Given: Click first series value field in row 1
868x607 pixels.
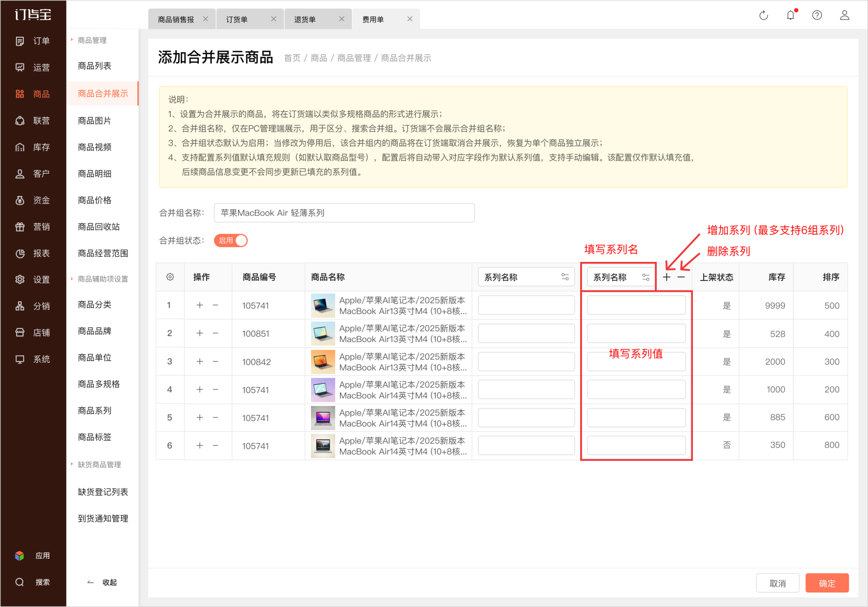Looking at the screenshot, I should [x=526, y=305].
